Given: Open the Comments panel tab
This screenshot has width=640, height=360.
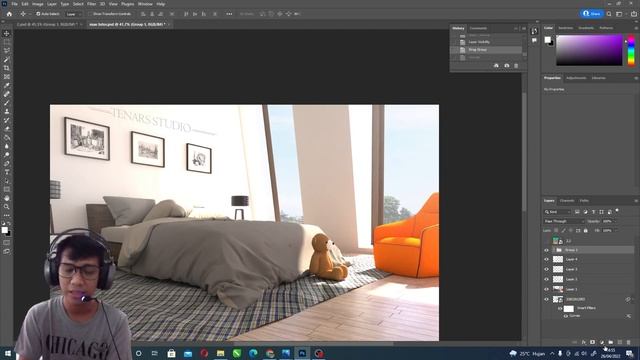Looking at the screenshot, I should coord(478,28).
